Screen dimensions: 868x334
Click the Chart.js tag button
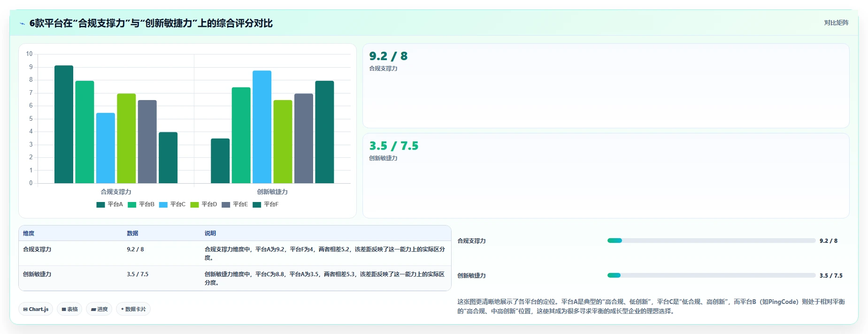pos(36,309)
